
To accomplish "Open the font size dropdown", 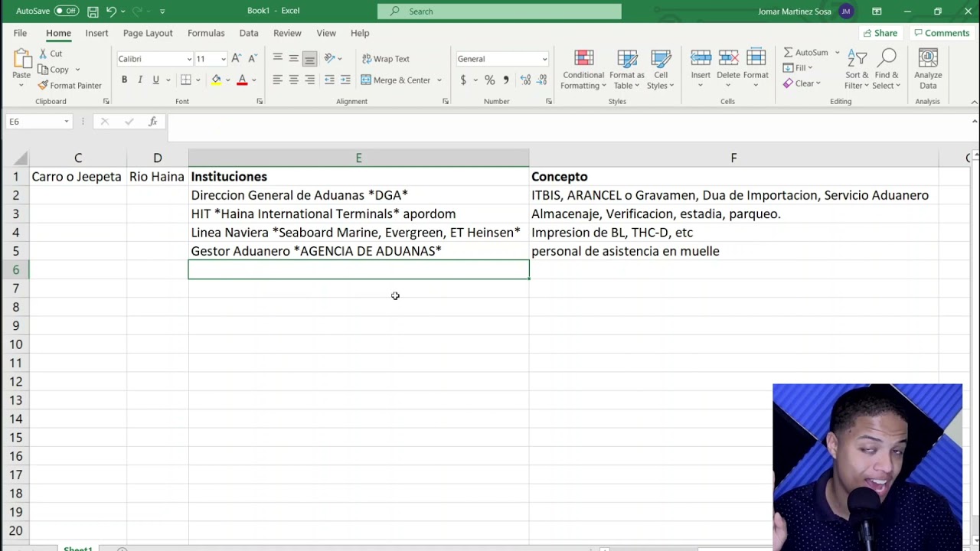I will coord(224,59).
